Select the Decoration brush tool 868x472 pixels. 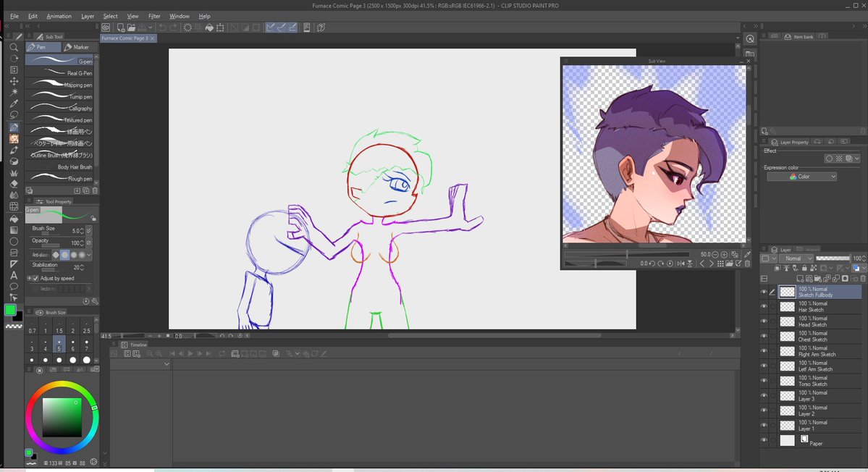click(14, 173)
